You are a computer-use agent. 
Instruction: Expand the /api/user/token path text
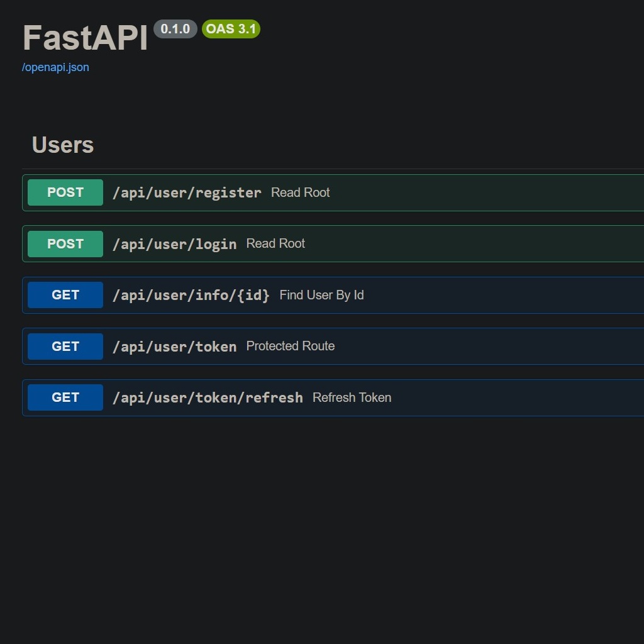(175, 347)
